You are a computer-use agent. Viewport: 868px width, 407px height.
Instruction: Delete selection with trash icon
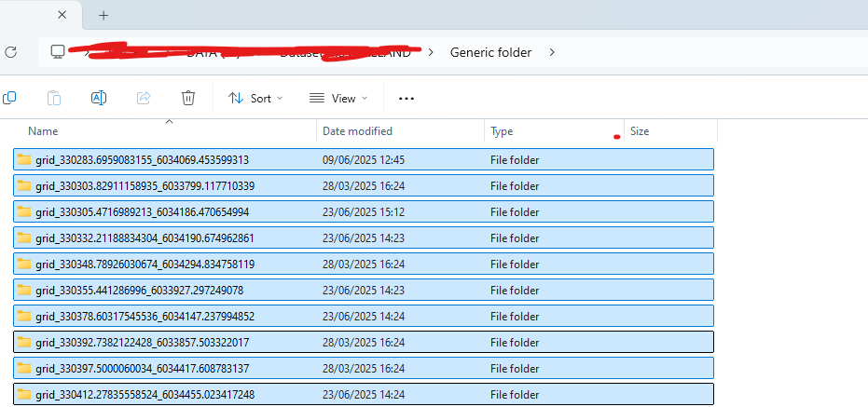tap(188, 99)
